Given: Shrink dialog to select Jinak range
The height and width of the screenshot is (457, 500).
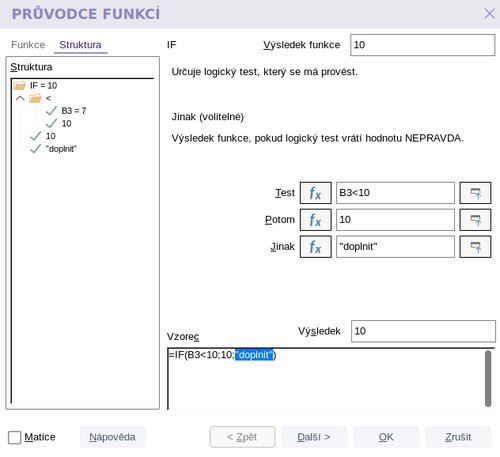Looking at the screenshot, I should pyautogui.click(x=475, y=247).
